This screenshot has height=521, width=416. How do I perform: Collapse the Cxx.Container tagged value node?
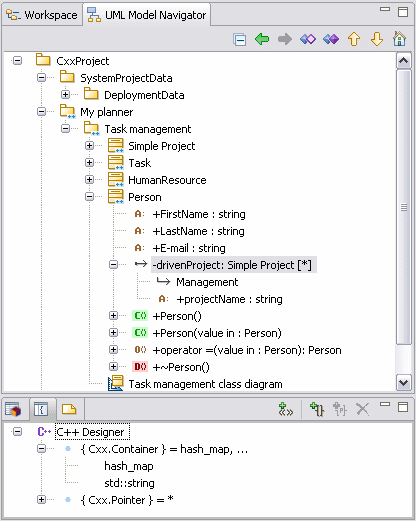click(41, 449)
